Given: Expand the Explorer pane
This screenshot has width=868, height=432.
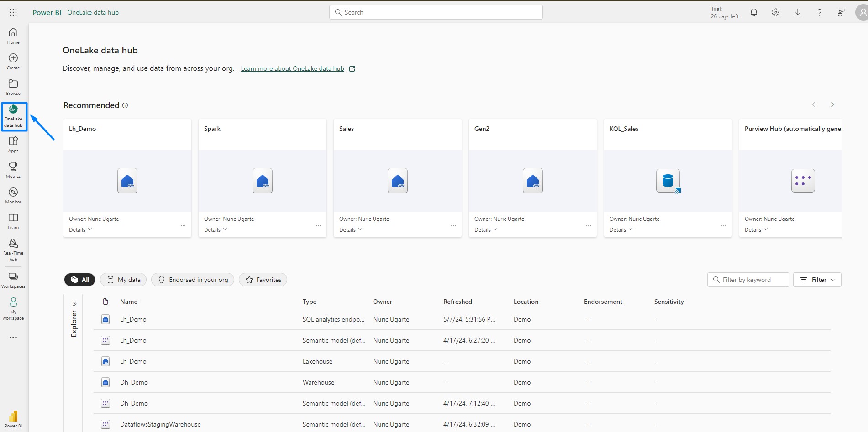Looking at the screenshot, I should [x=74, y=304].
